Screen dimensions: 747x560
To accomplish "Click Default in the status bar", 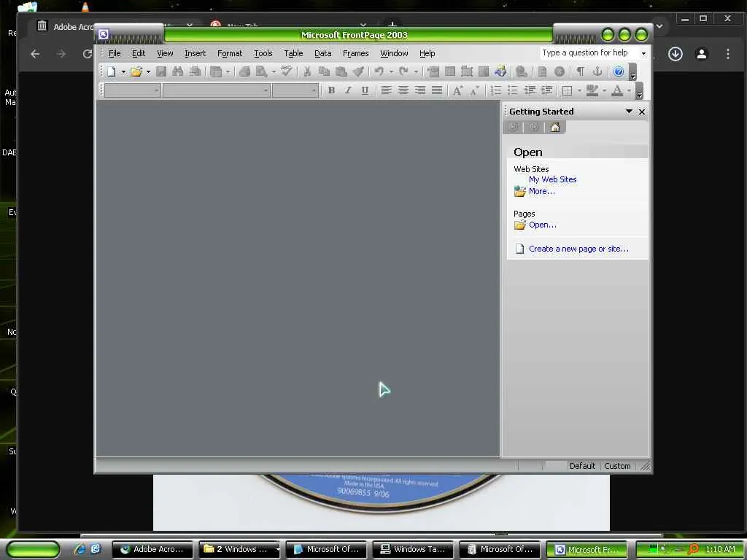I will (x=582, y=466).
